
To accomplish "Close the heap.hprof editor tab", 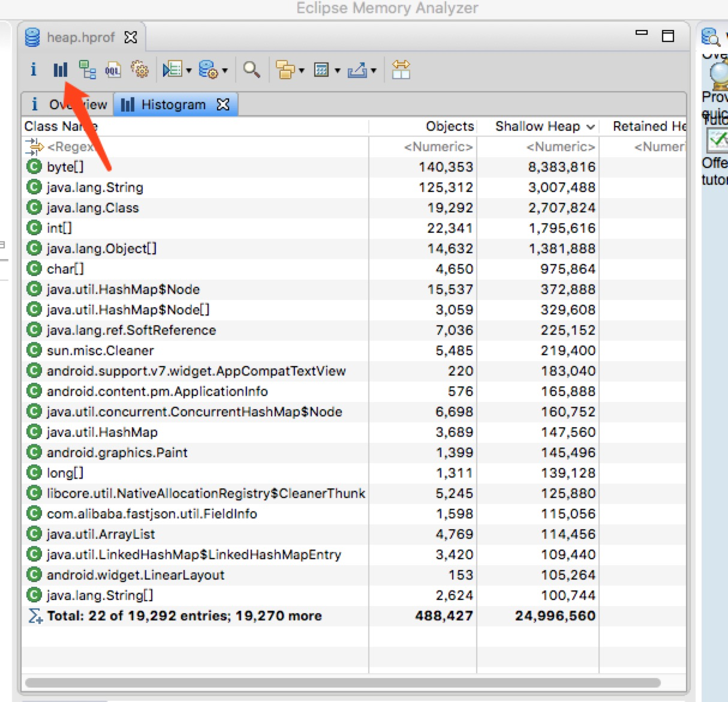I will coord(131,37).
